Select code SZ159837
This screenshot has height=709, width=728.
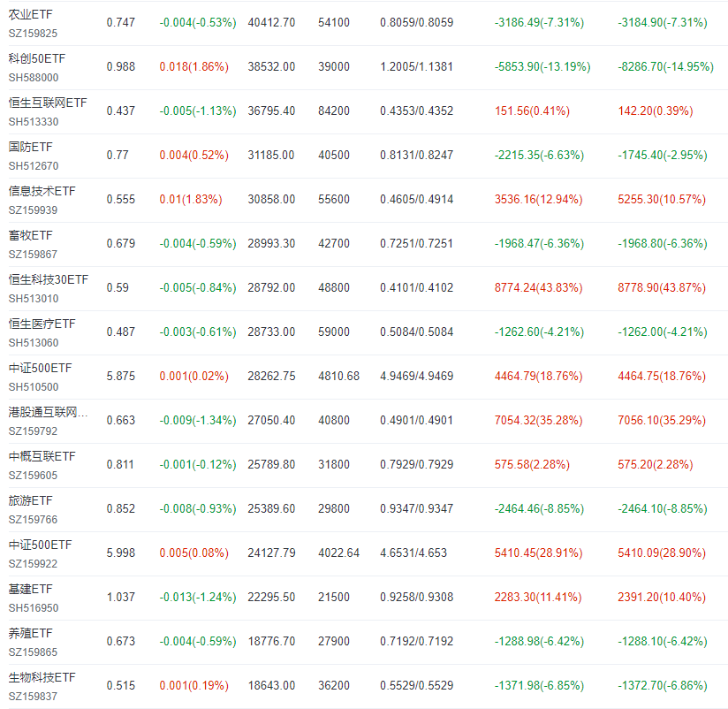(x=33, y=696)
